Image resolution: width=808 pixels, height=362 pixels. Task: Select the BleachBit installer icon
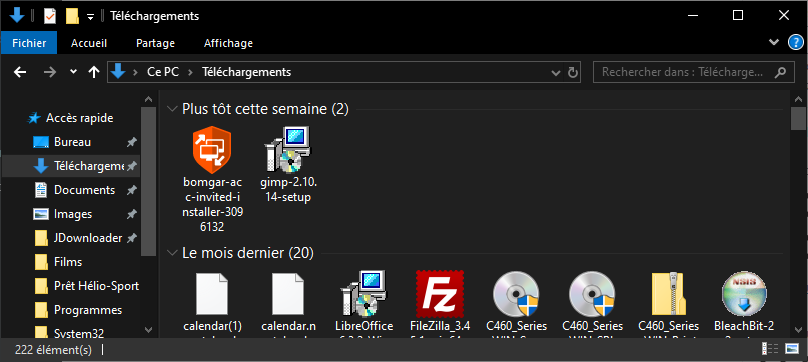pos(744,293)
